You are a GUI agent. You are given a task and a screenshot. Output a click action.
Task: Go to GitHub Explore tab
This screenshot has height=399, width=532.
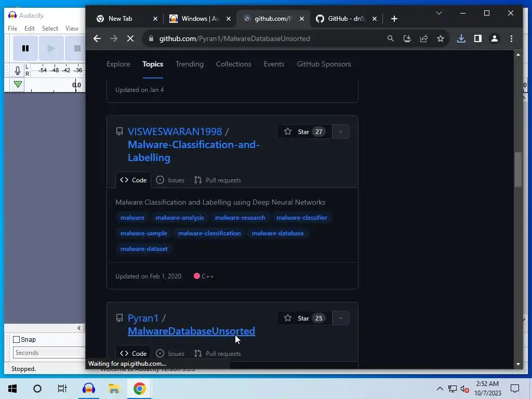[118, 64]
